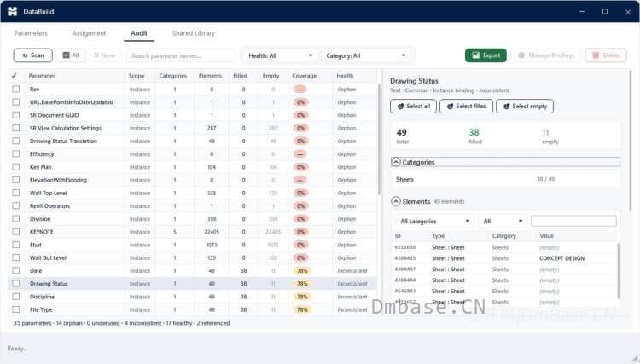Sort by the Elements column header
Screen dimensions: 640x364
[210, 76]
